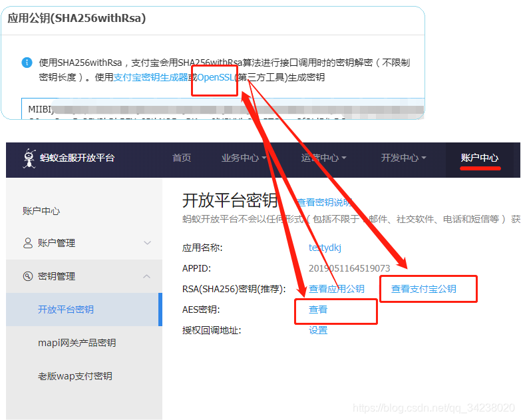Open the 查看密钥说明 link
The height and width of the screenshot is (420, 521).
[x=324, y=202]
